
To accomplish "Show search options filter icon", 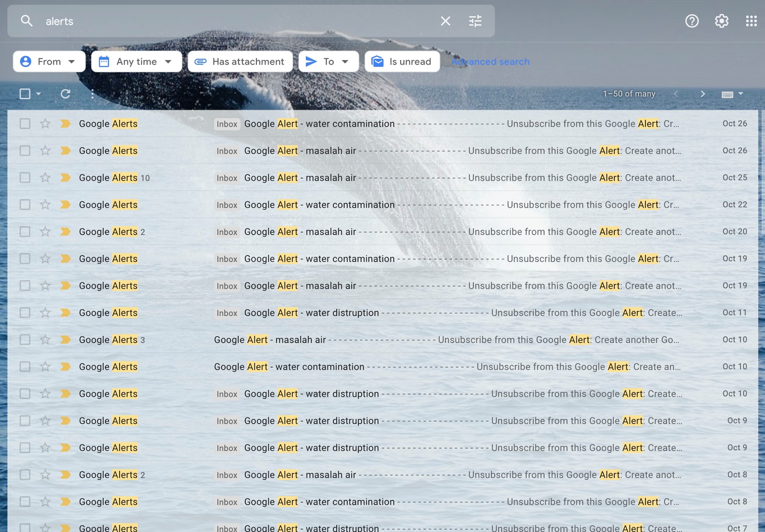I will pos(475,21).
